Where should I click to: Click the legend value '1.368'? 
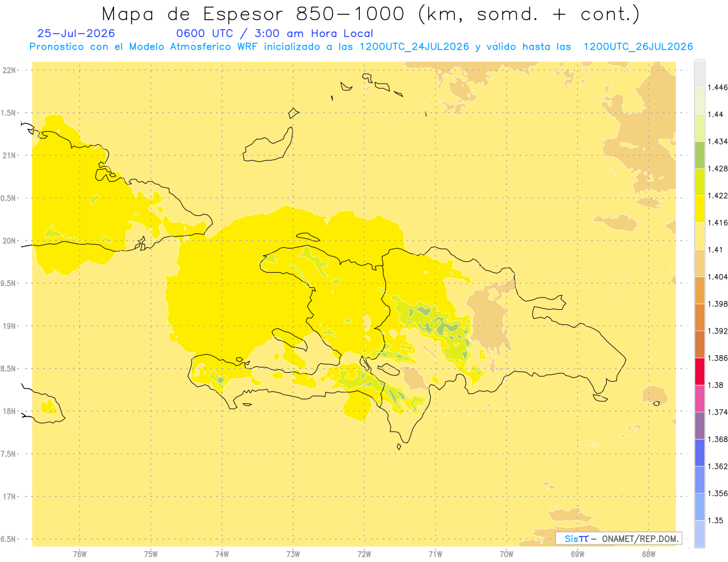[x=718, y=439]
